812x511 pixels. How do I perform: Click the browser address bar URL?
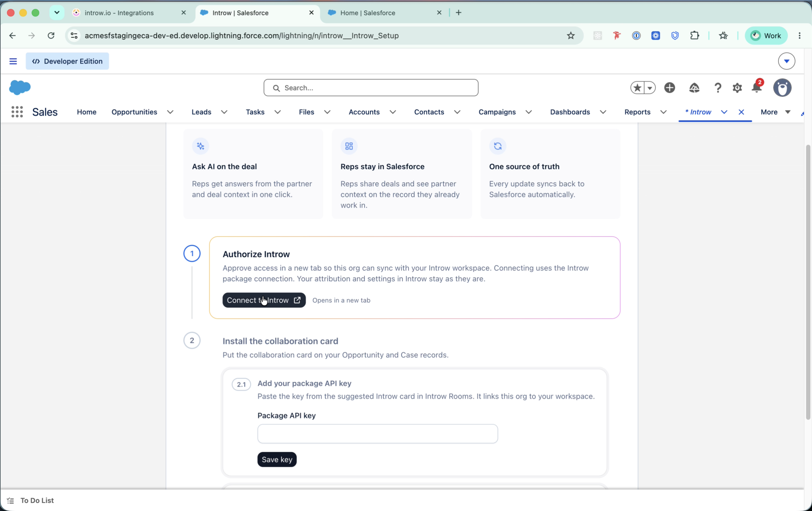pos(242,35)
